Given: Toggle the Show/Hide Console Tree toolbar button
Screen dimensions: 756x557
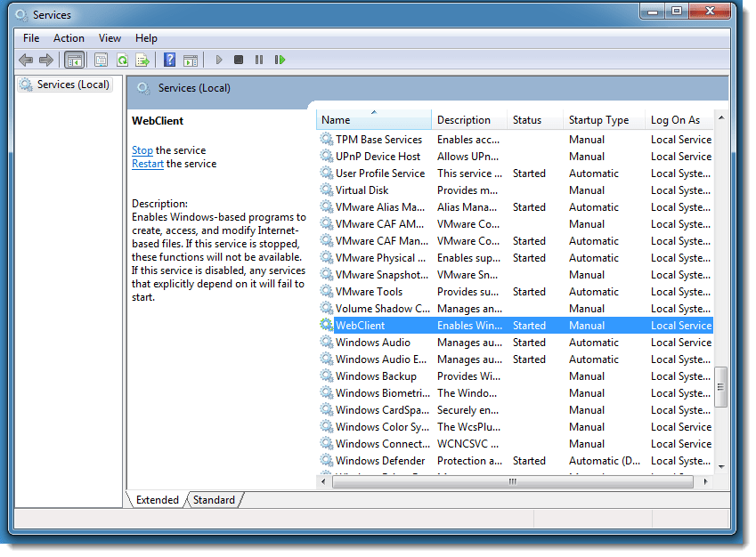Looking at the screenshot, I should click(75, 60).
